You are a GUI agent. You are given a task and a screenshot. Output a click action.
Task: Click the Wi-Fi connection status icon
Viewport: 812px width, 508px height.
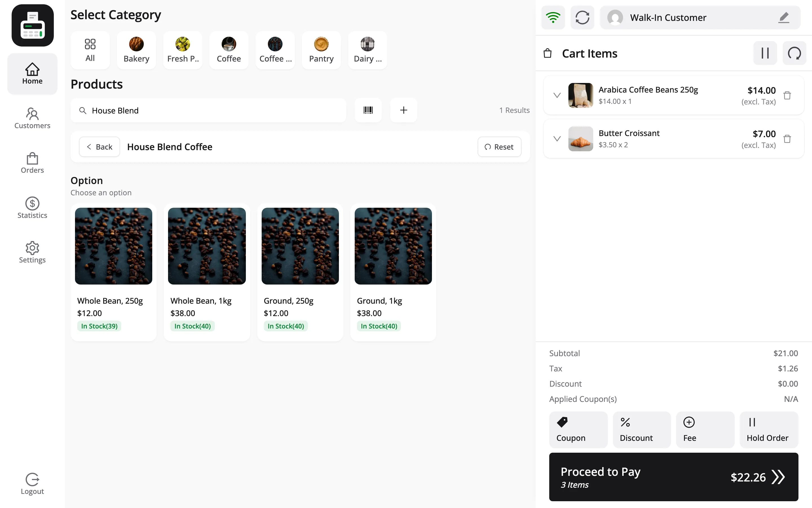[553, 17]
